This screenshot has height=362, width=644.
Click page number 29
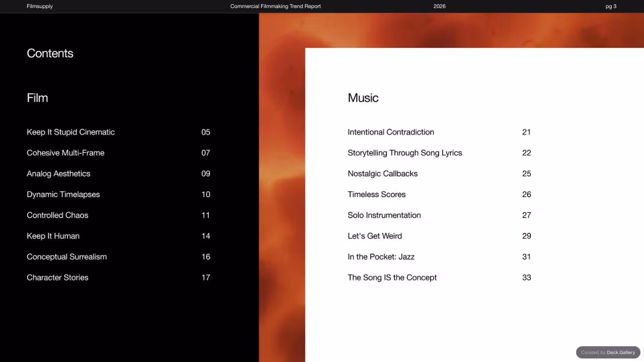click(x=526, y=236)
